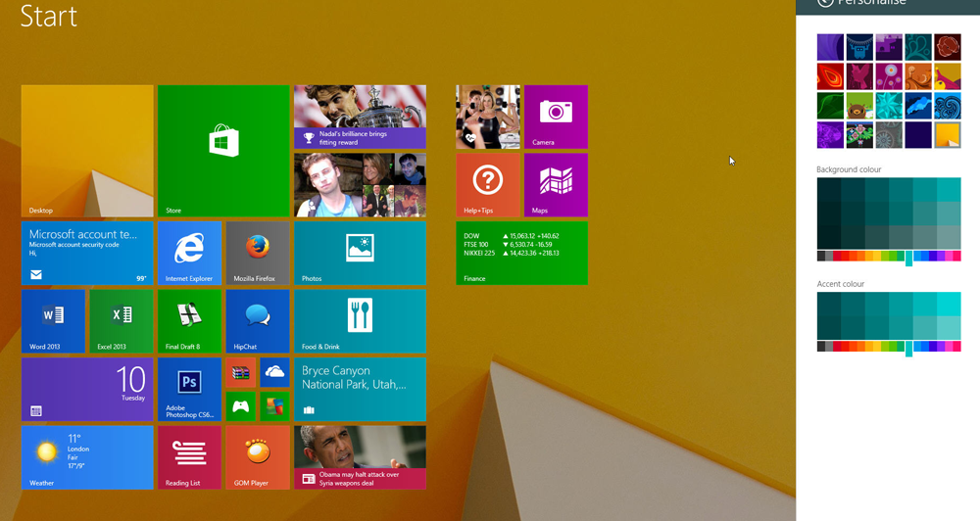Open the Travel tile for Bryce Canyon

point(360,389)
